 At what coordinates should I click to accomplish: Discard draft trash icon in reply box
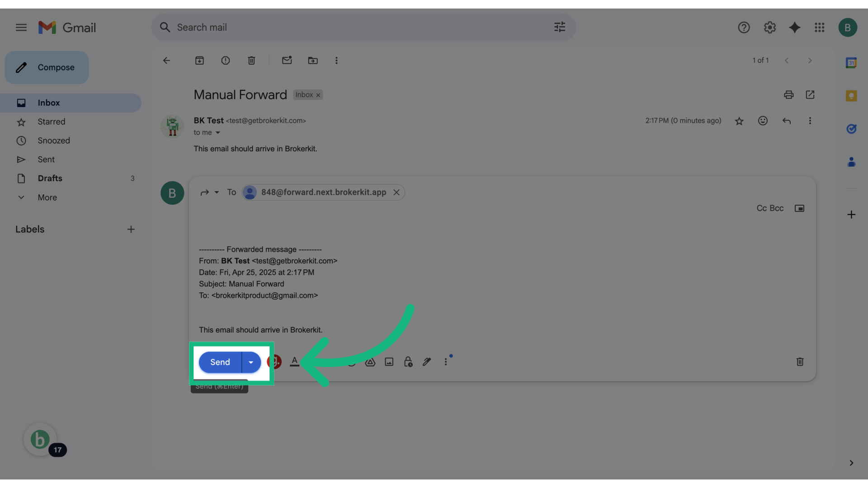tap(800, 361)
